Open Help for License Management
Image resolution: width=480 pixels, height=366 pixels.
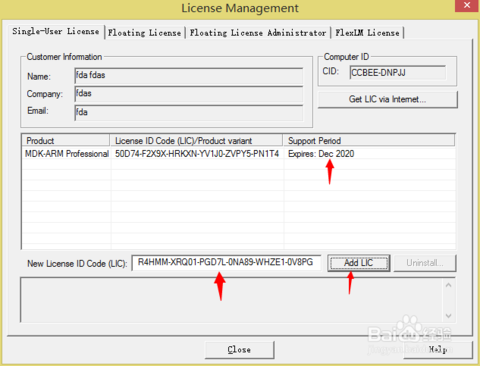438,350
